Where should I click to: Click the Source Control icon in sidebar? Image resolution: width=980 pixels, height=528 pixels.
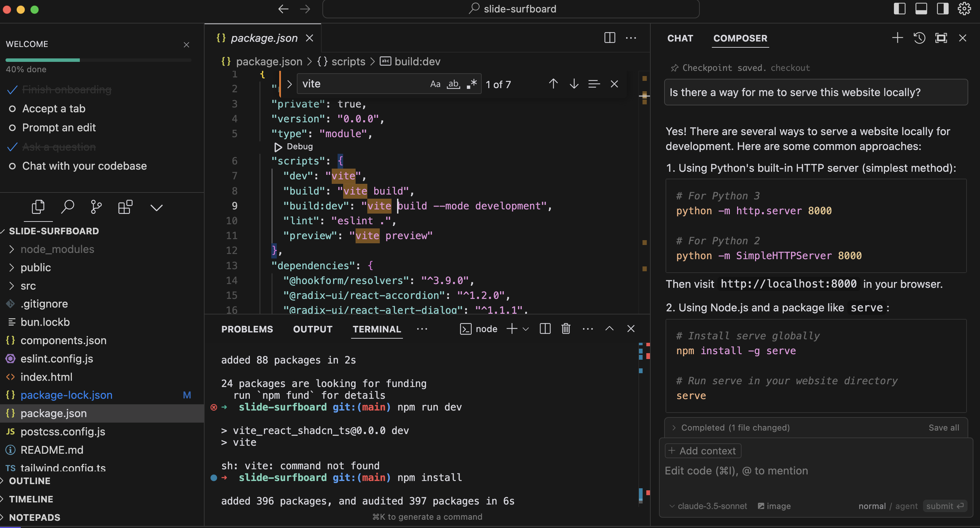point(96,207)
